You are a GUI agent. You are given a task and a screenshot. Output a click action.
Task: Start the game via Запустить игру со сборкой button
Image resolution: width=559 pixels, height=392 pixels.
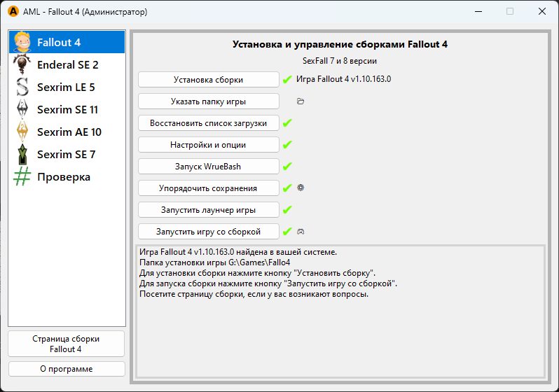(209, 232)
